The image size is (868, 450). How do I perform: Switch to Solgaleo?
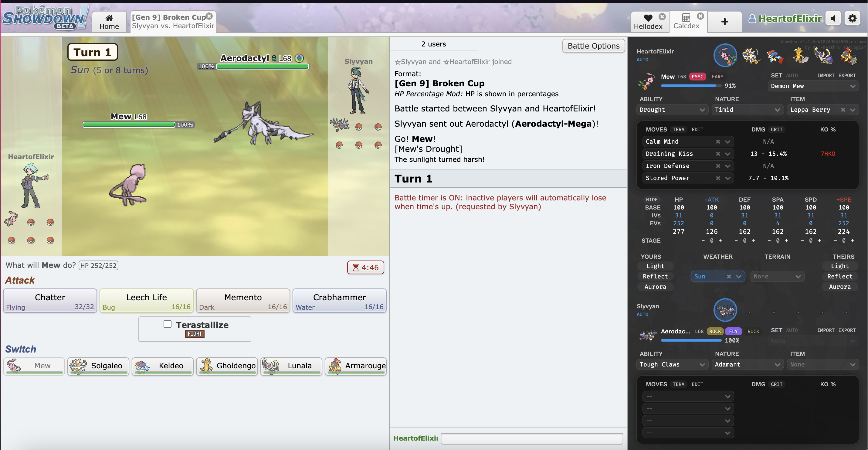pyautogui.click(x=98, y=366)
